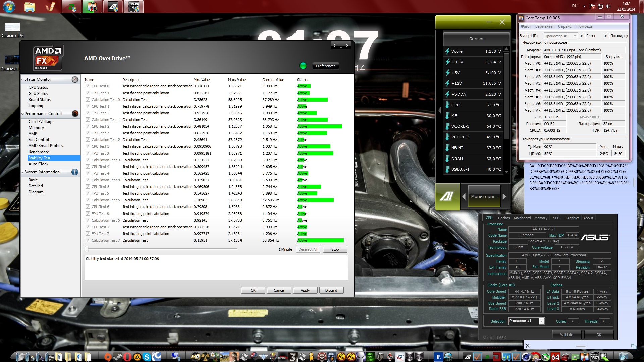The image size is (644, 362).
Task: Collapse the System Information section chevron
Action: 22,172
